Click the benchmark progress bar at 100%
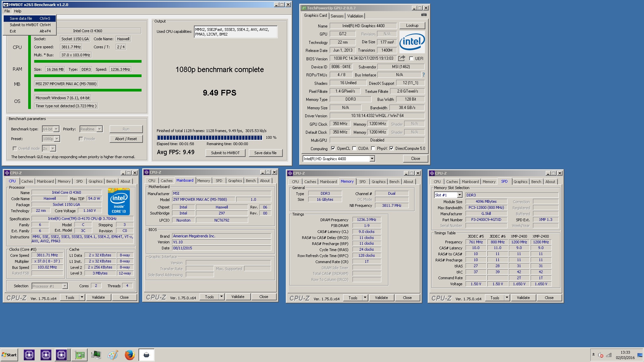This screenshot has width=644, height=362. [x=210, y=138]
